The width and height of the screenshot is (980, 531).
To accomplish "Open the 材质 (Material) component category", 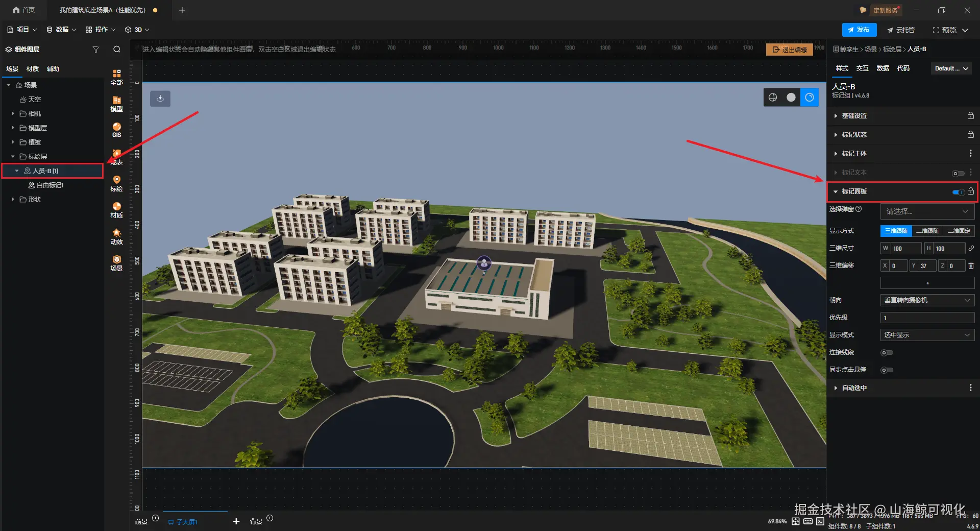I will [x=116, y=210].
